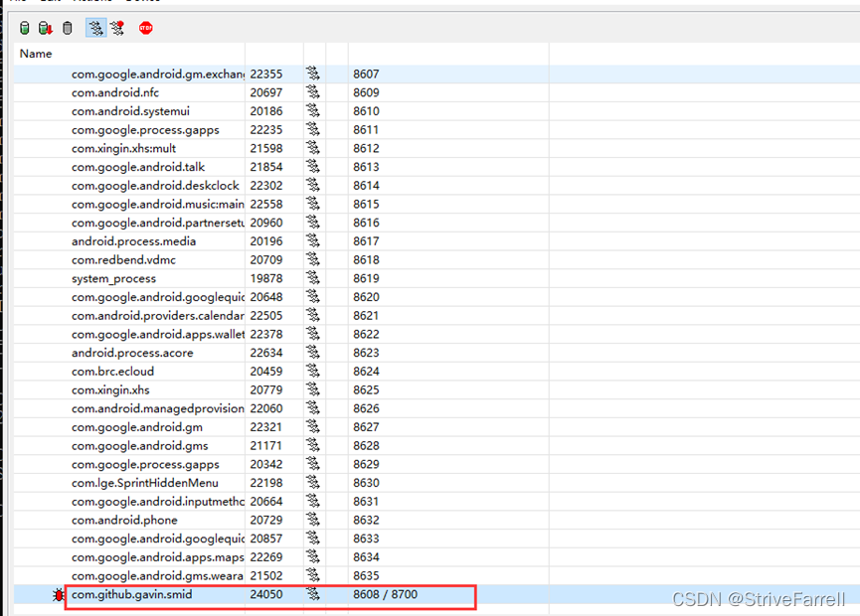The height and width of the screenshot is (616, 860).
Task: Select the com.redbend.vdmc process
Action: pos(124,260)
